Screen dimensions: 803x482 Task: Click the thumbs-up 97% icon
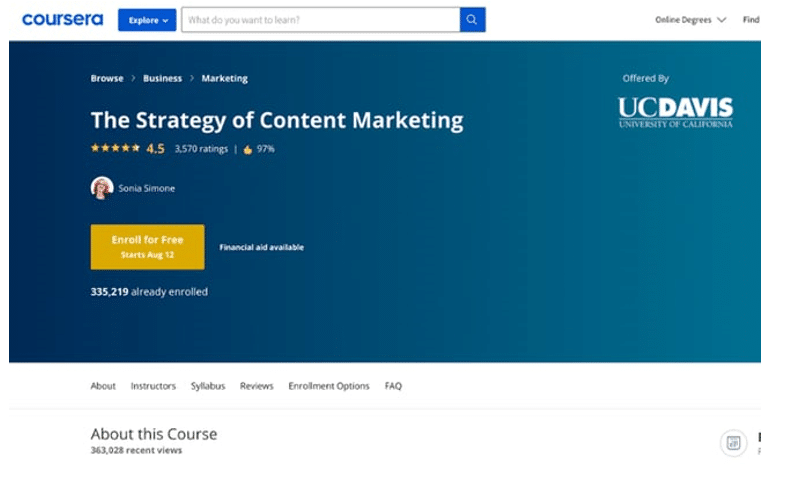pos(248,149)
